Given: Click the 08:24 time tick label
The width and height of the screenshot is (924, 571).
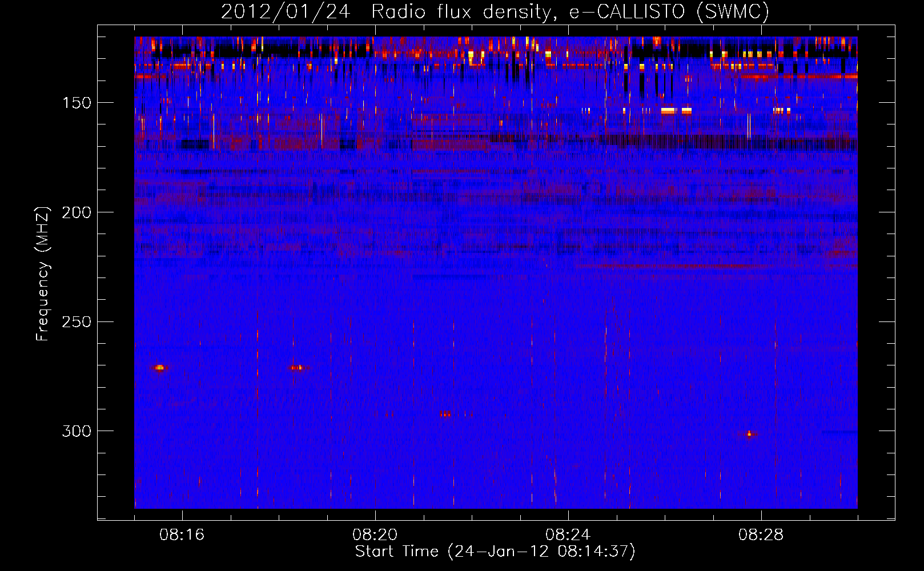Looking at the screenshot, I should click(x=568, y=535).
